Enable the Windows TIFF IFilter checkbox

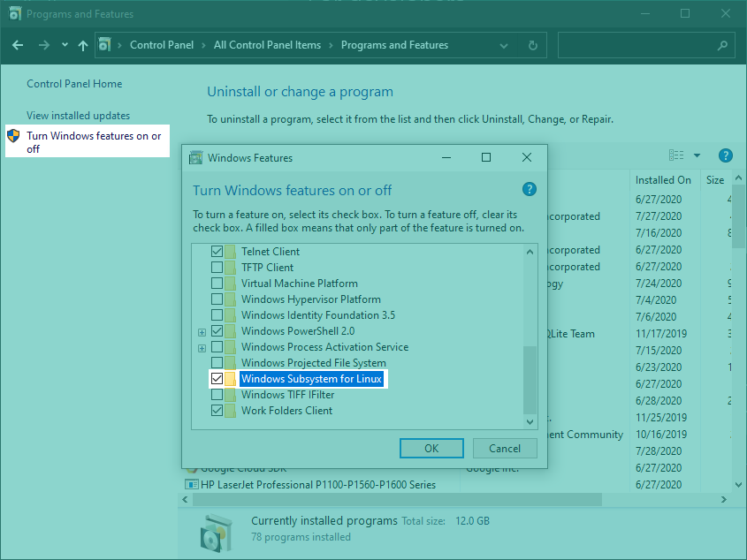pos(217,394)
